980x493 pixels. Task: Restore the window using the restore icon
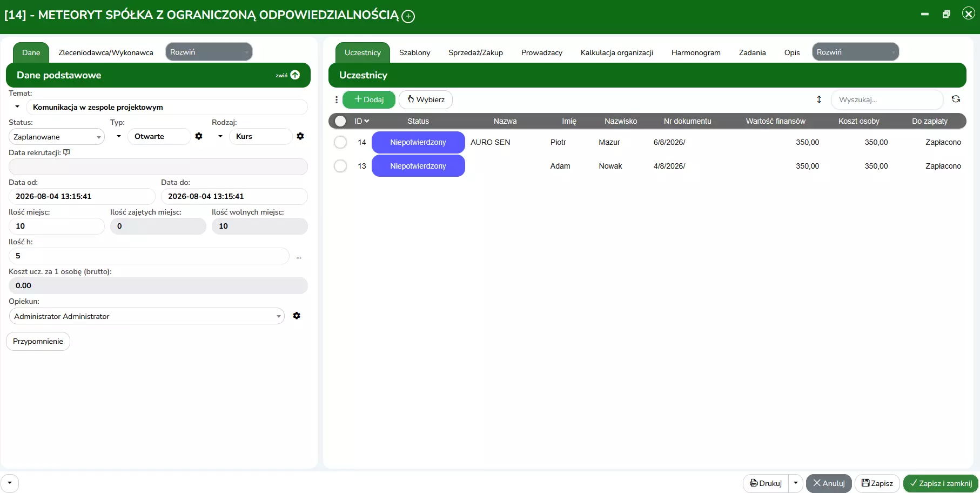click(947, 14)
